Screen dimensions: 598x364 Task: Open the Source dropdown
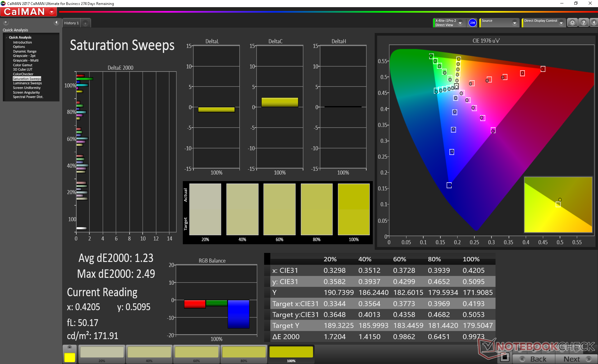click(514, 23)
